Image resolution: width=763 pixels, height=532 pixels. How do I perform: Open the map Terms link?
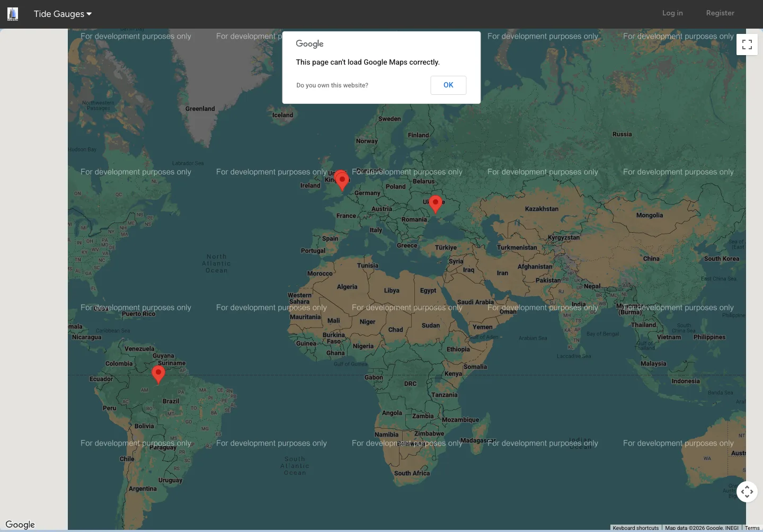[752, 528]
